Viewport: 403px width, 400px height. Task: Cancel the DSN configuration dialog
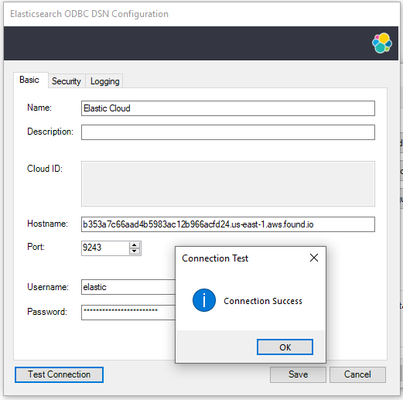coord(358,375)
